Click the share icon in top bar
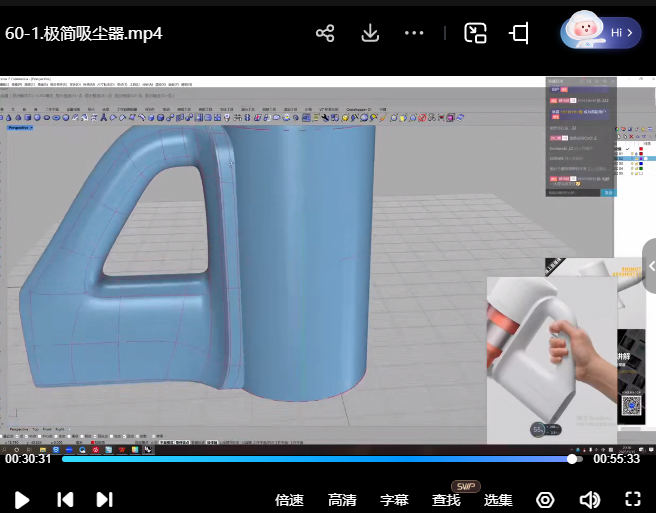This screenshot has width=656, height=513. [x=325, y=33]
